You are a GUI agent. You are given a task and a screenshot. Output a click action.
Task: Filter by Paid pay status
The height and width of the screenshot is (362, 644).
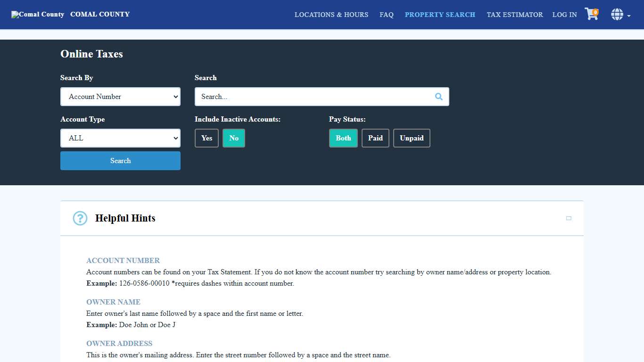point(375,138)
